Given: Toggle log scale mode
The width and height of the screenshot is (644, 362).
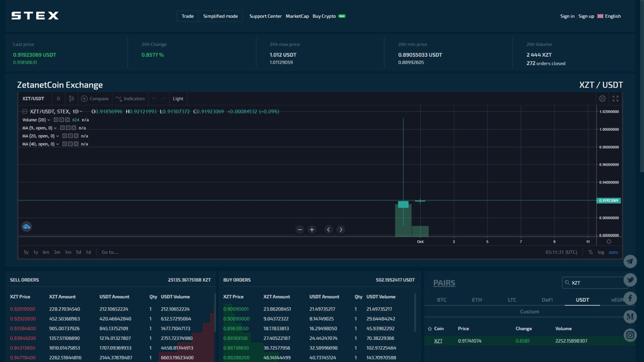Looking at the screenshot, I should 601,252.
